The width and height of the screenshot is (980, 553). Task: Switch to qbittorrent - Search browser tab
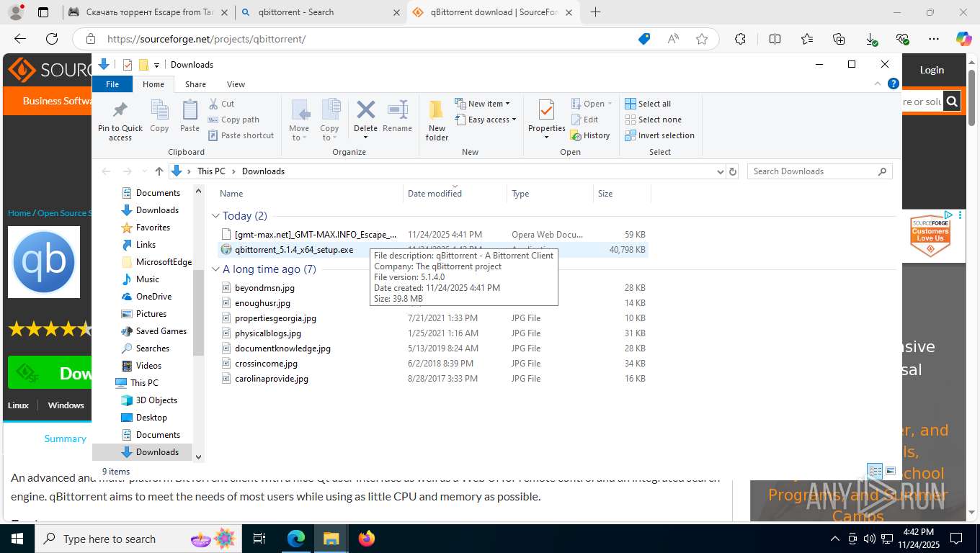point(321,12)
